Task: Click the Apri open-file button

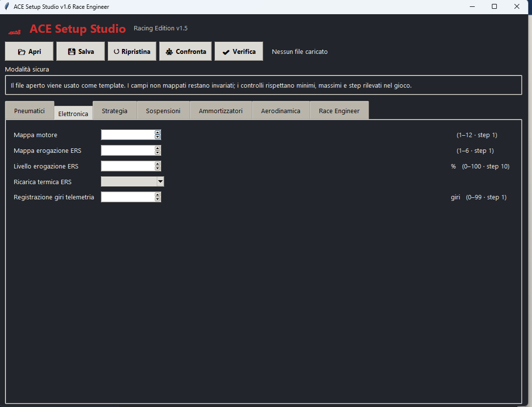Action: tap(29, 51)
